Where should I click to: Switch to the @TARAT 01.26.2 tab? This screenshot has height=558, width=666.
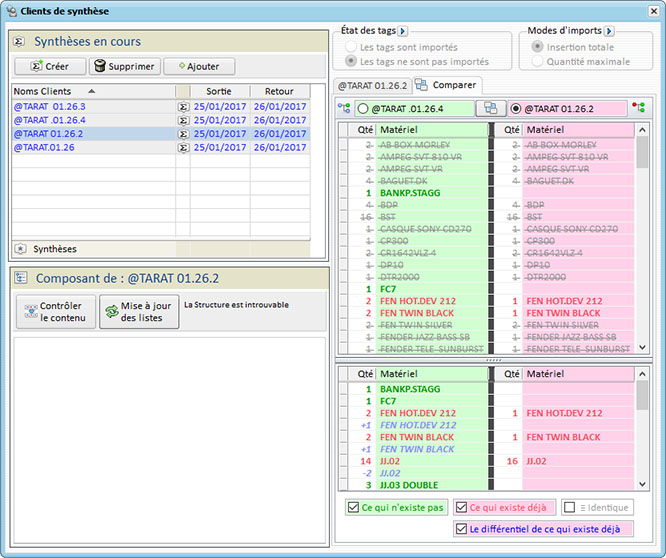click(x=371, y=86)
